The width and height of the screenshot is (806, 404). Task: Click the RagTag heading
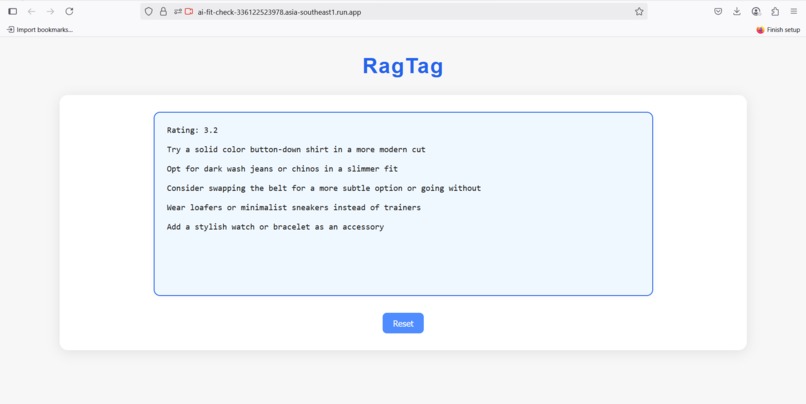tap(403, 66)
